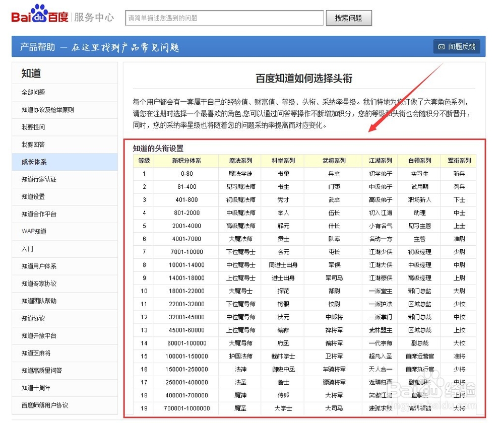The height and width of the screenshot is (423, 504).
Task: Click the 白领系列 column header
Action: coord(419,161)
